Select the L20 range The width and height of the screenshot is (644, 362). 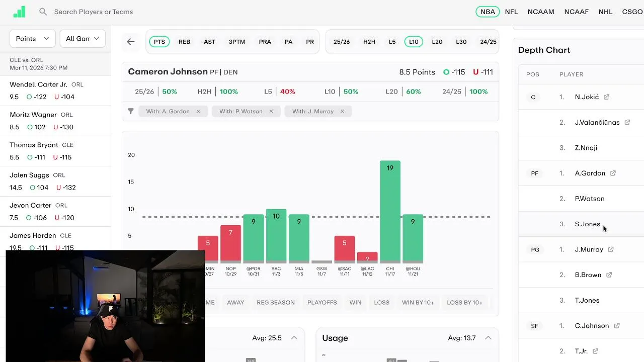coord(437,42)
